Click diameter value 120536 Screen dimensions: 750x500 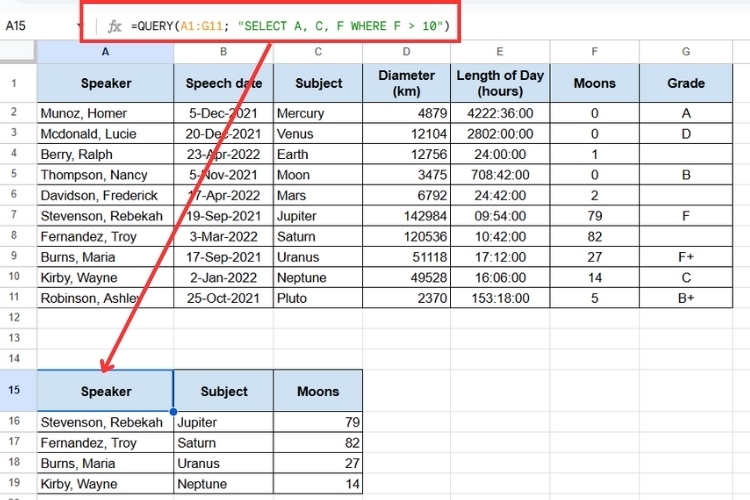click(x=407, y=237)
